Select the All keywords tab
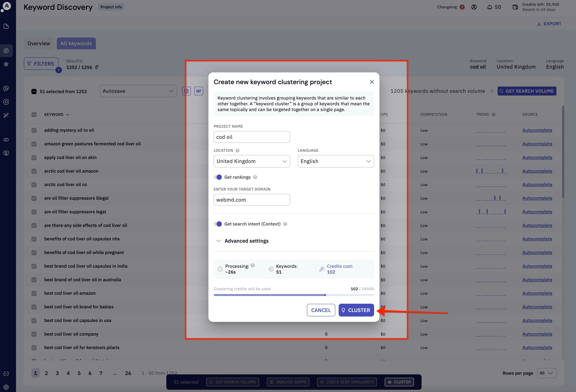The height and width of the screenshot is (392, 576). pos(76,44)
